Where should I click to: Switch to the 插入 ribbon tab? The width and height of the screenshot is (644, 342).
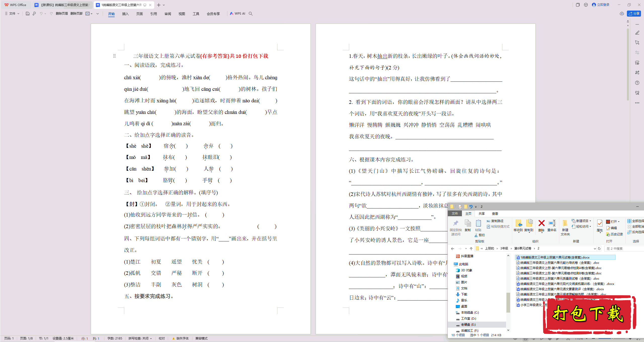point(125,14)
